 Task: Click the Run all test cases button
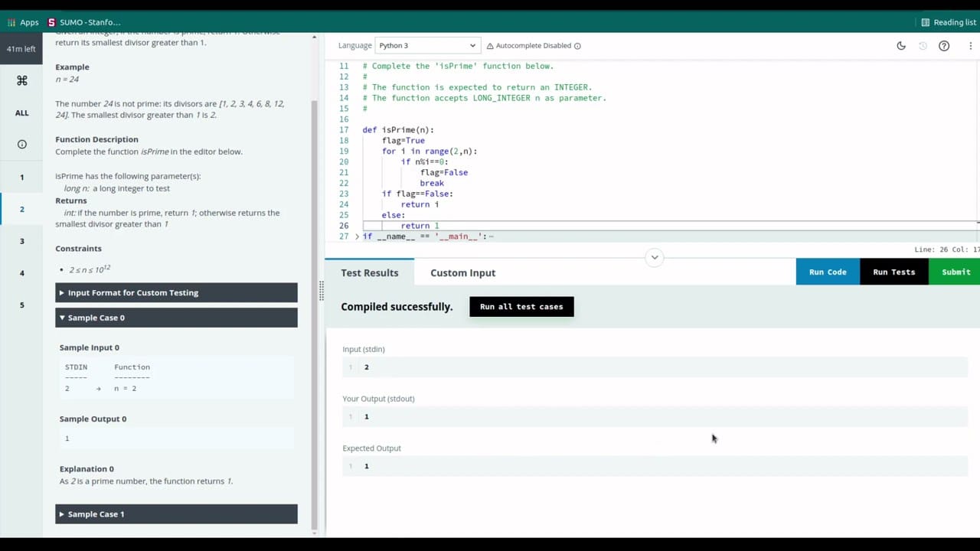pos(521,307)
